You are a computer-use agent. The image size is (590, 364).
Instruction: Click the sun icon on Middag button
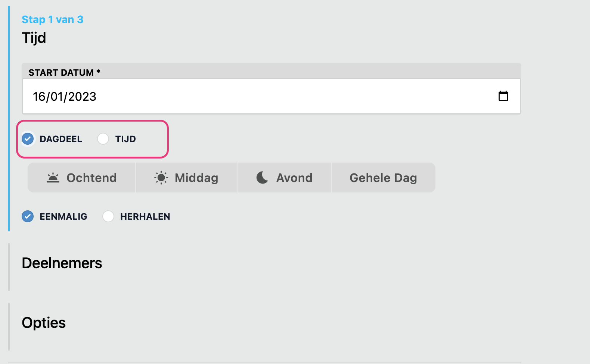pyautogui.click(x=161, y=178)
